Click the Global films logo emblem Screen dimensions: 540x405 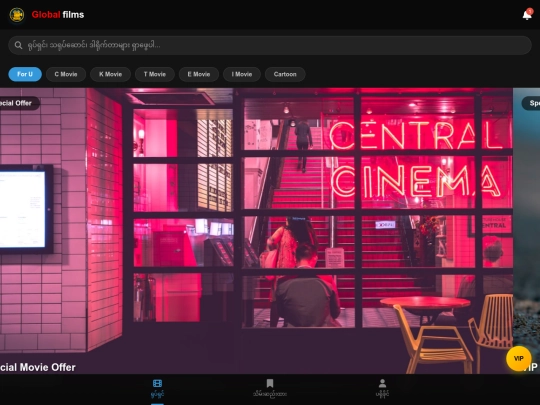17,15
